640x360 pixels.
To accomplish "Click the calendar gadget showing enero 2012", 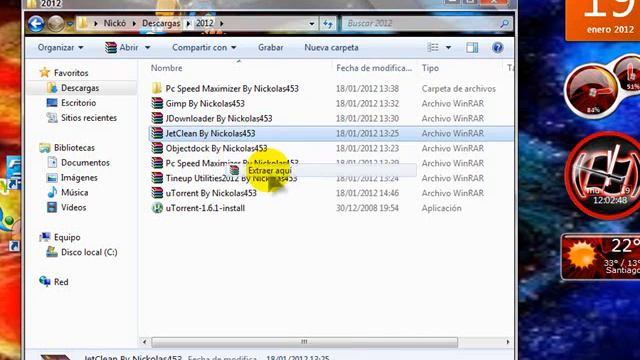I will click(603, 19).
